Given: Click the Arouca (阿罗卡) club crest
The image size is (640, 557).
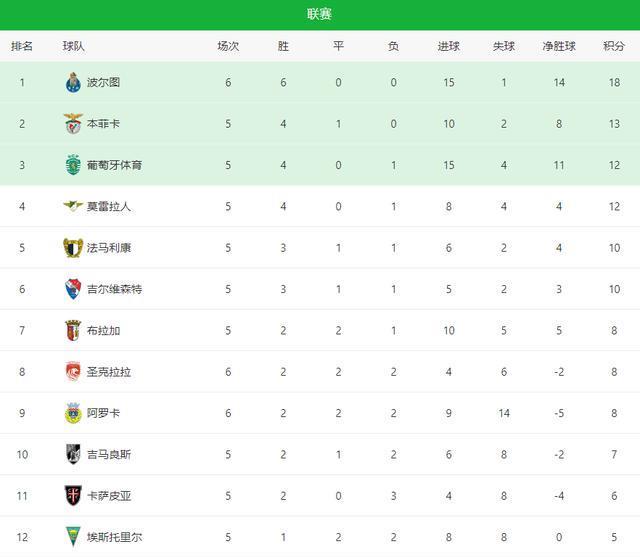Looking at the screenshot, I should click(x=73, y=413).
